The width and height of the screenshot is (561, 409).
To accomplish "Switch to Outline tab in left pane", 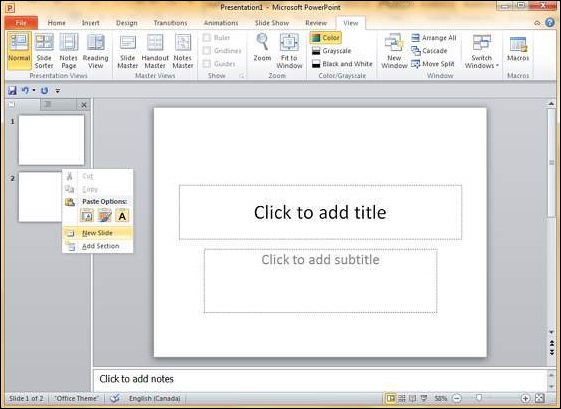I will (58, 104).
